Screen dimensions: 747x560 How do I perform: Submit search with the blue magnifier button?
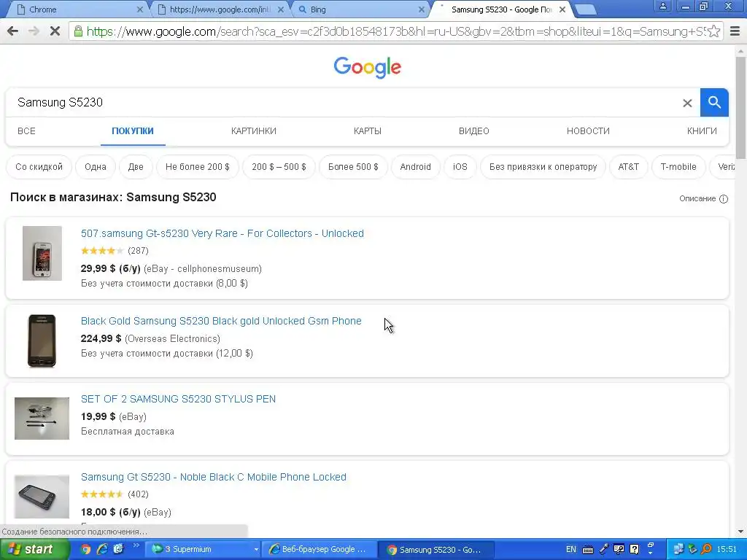click(714, 102)
